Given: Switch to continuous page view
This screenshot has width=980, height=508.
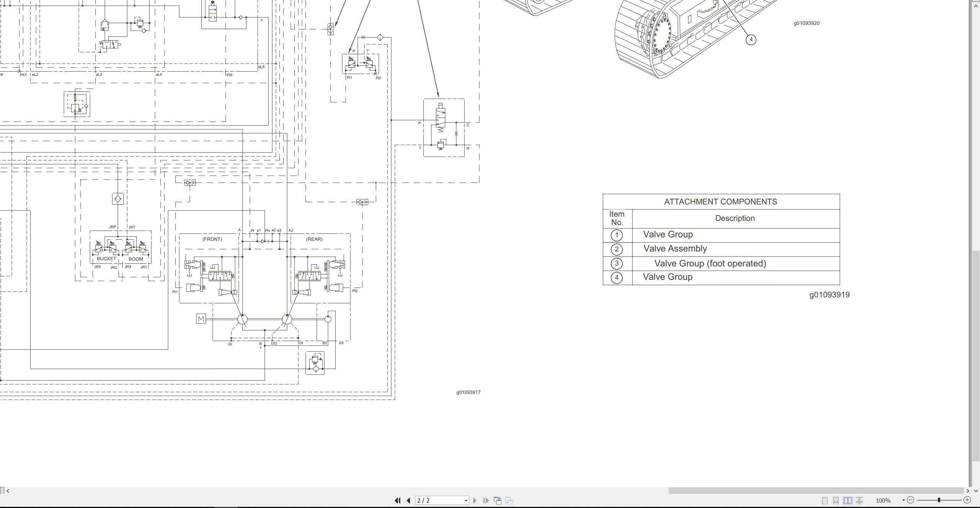Looking at the screenshot, I should coord(836,500).
